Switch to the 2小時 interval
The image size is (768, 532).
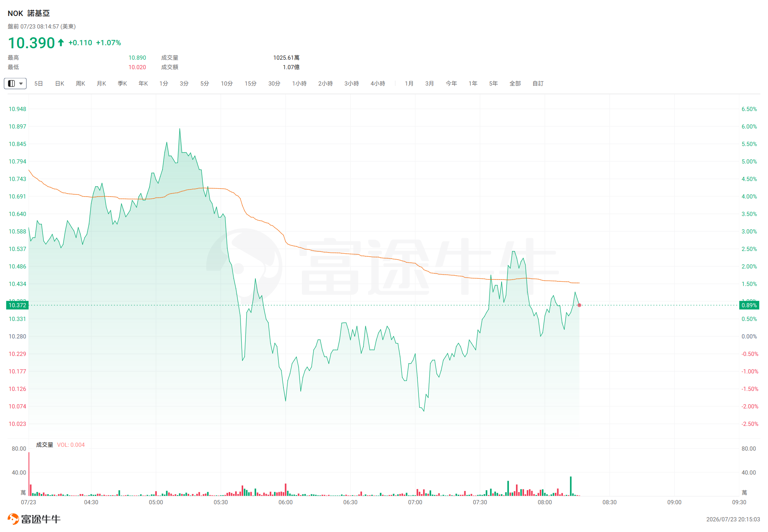pyautogui.click(x=325, y=83)
